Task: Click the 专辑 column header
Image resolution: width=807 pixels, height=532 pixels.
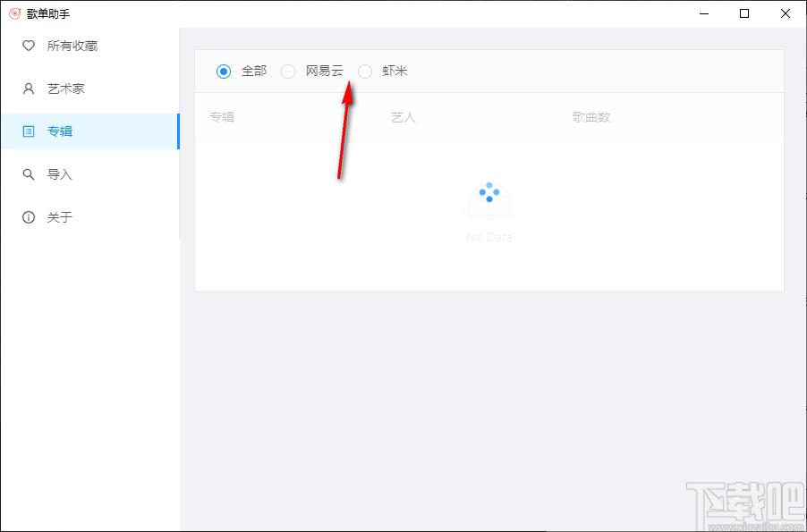Action: tap(222, 117)
